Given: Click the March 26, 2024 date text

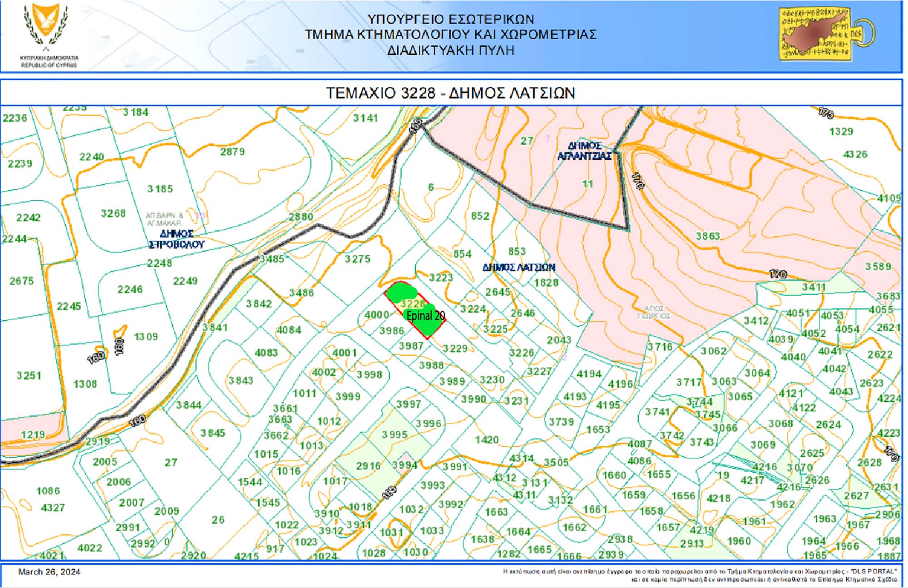Looking at the screenshot, I should [49, 572].
